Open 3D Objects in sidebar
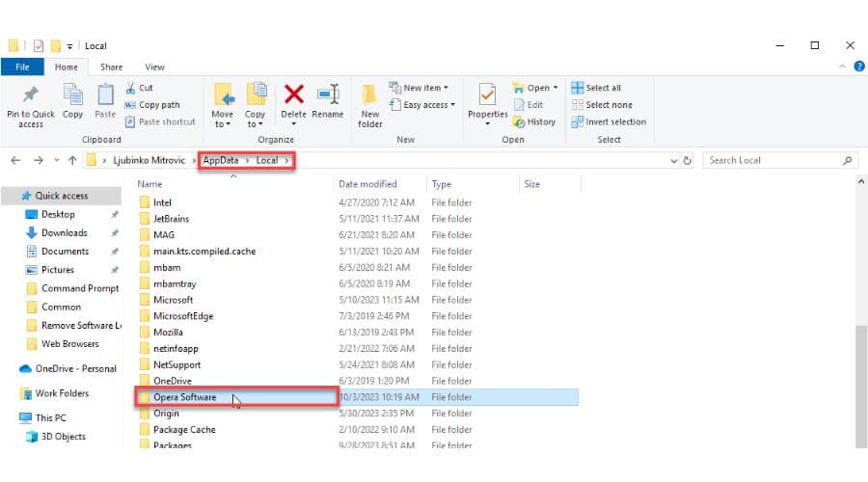Viewport: 868px width, 482px height. click(63, 436)
